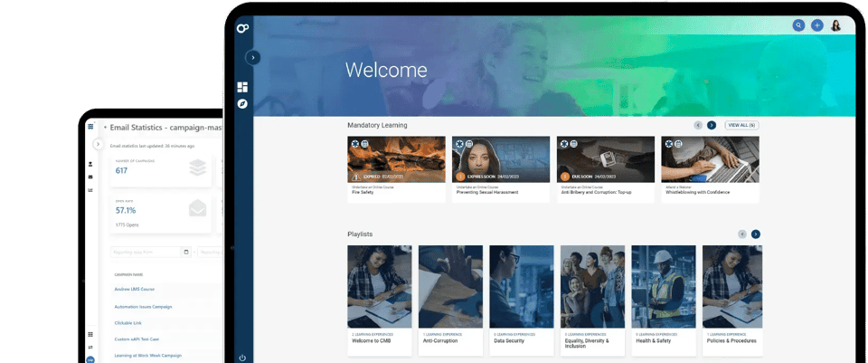Click the mandatory star badge on Fire Safety
The height and width of the screenshot is (363, 868).
coord(354,144)
